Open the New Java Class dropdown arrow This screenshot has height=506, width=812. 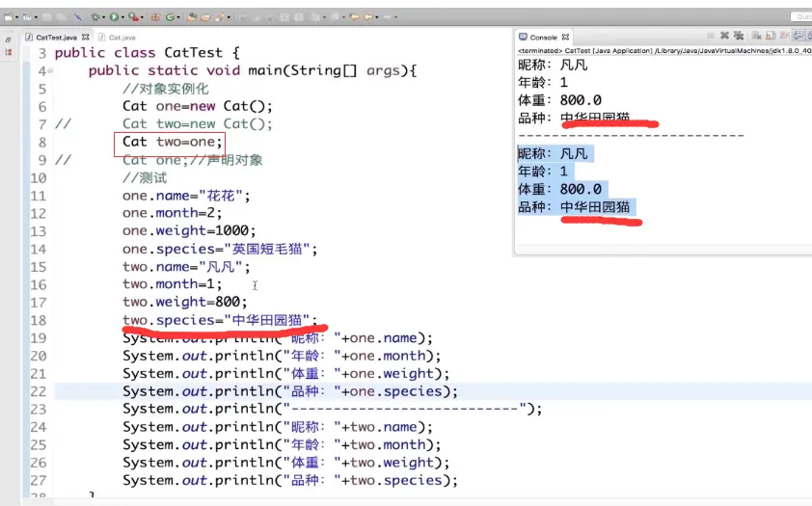[x=178, y=17]
